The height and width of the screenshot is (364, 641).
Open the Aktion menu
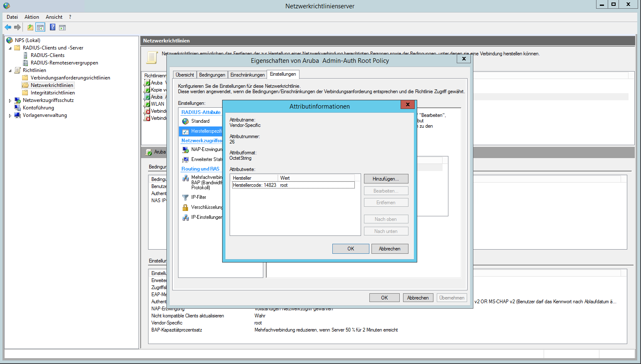32,17
